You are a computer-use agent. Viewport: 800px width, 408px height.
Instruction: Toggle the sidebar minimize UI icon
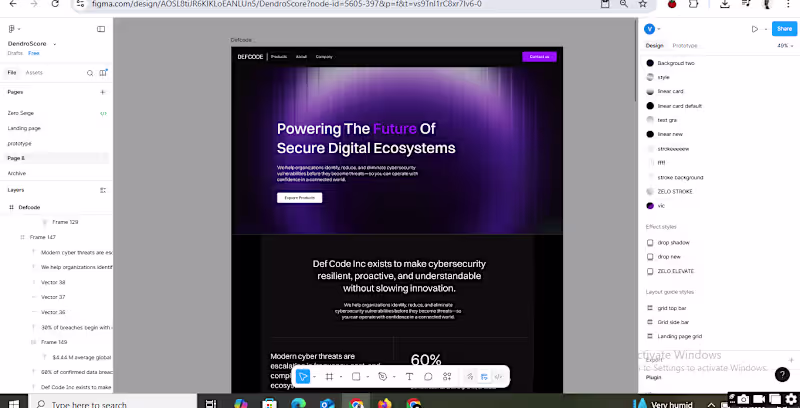(101, 29)
